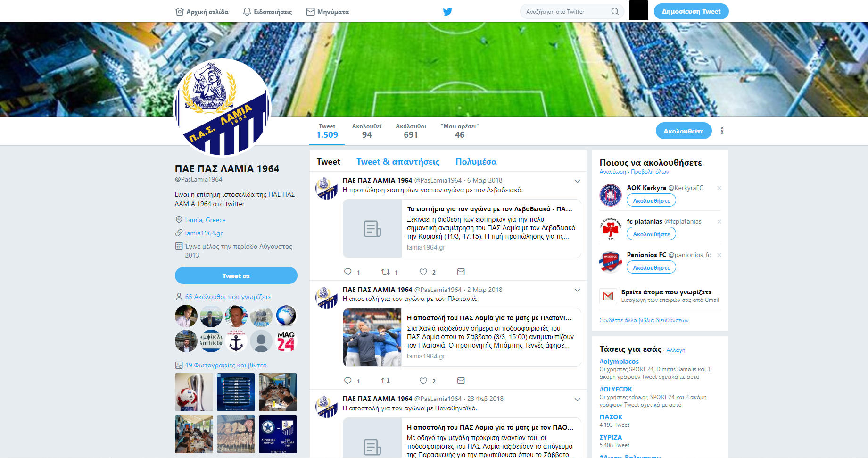Send Λεβαδειακό tweet via direct message icon
Viewport: 868px width, 458px height.
(461, 272)
